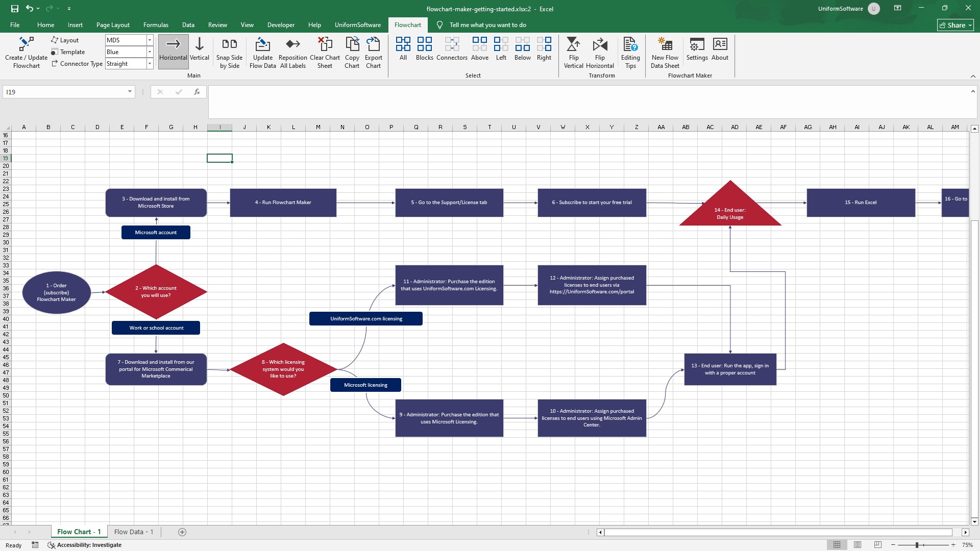The height and width of the screenshot is (551, 980).
Task: Open the UniformSoftware ribbon tab
Action: coord(357,25)
